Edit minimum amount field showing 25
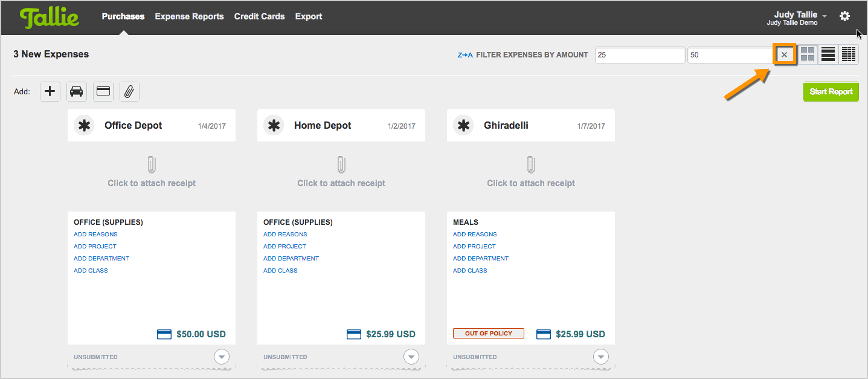 click(x=640, y=54)
